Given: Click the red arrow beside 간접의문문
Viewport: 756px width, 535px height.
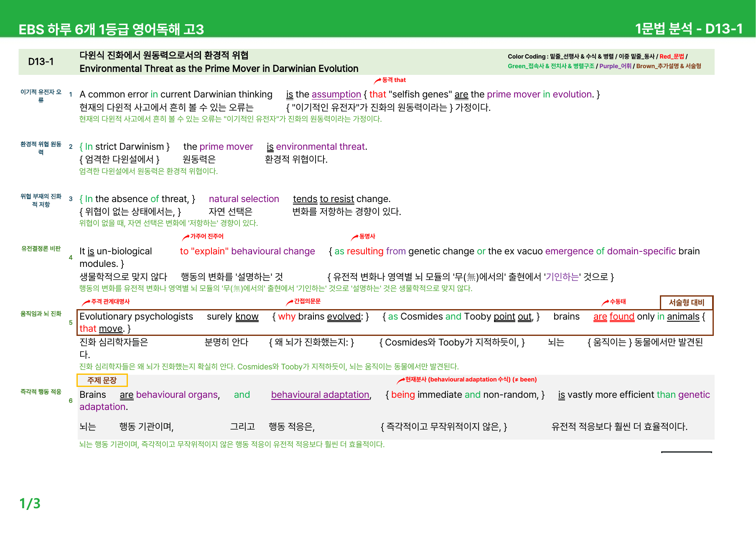Looking at the screenshot, I should click(289, 302).
